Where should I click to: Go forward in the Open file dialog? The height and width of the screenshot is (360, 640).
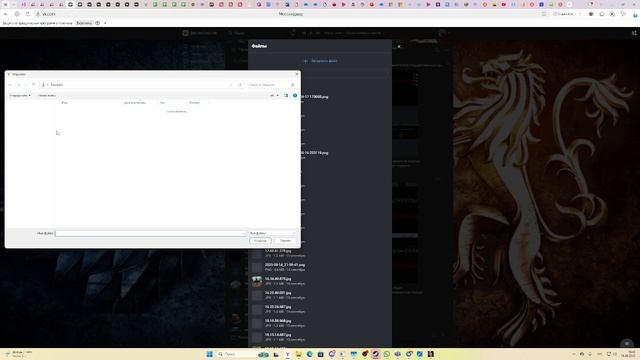(18, 84)
